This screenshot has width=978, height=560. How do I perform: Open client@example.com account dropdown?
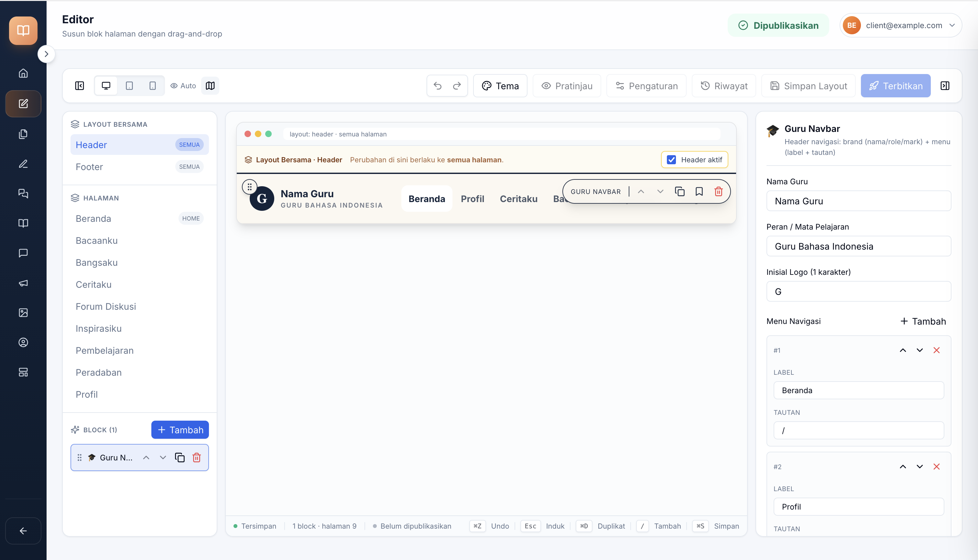pos(901,26)
